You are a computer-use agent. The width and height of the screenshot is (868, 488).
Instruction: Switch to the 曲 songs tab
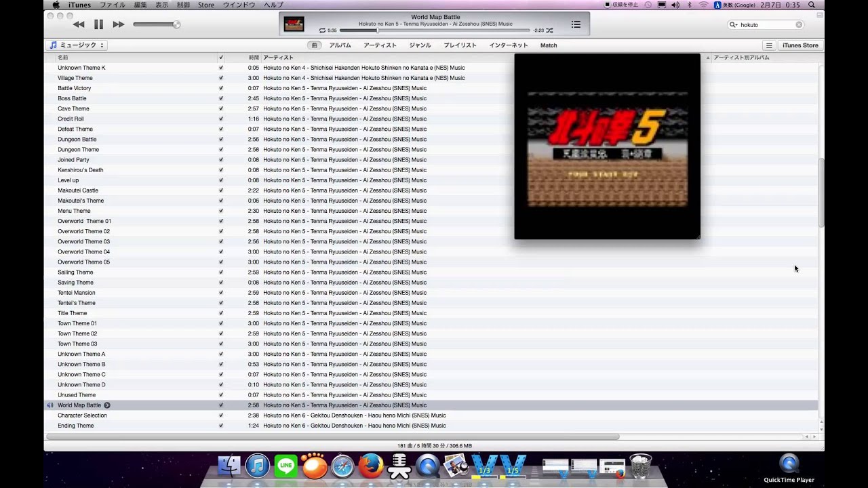pyautogui.click(x=314, y=45)
